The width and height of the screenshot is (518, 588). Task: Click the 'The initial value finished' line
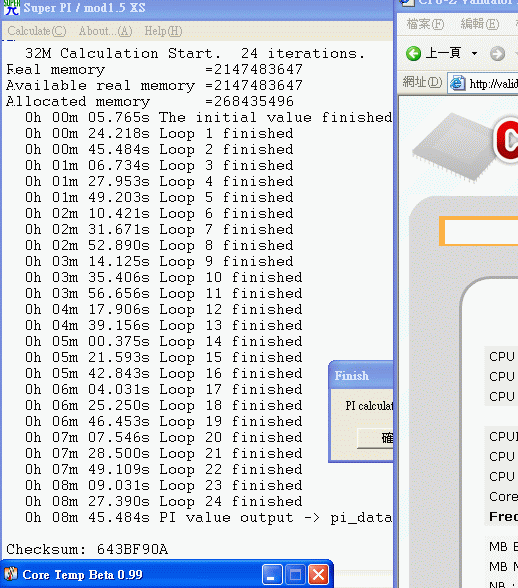pyautogui.click(x=209, y=118)
